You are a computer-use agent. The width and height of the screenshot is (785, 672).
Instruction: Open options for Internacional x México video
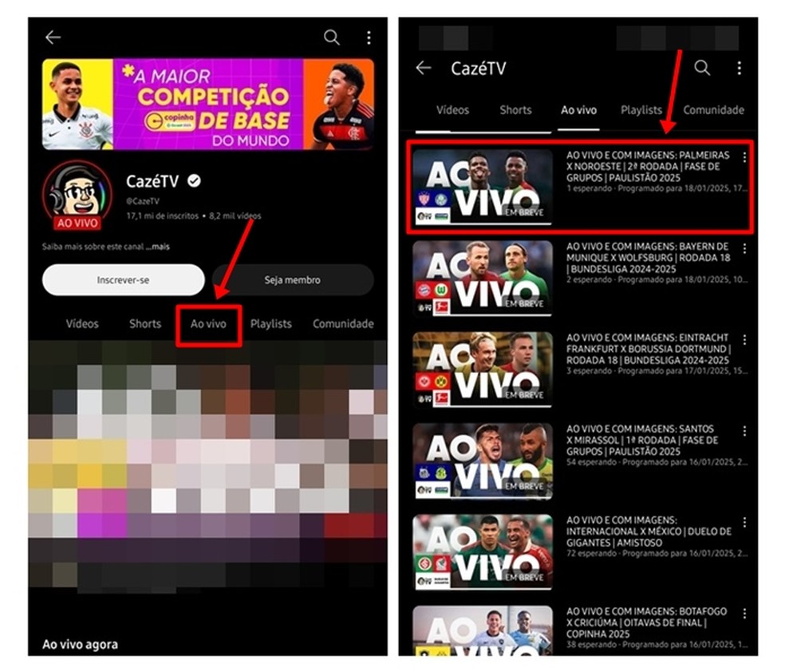click(x=744, y=522)
